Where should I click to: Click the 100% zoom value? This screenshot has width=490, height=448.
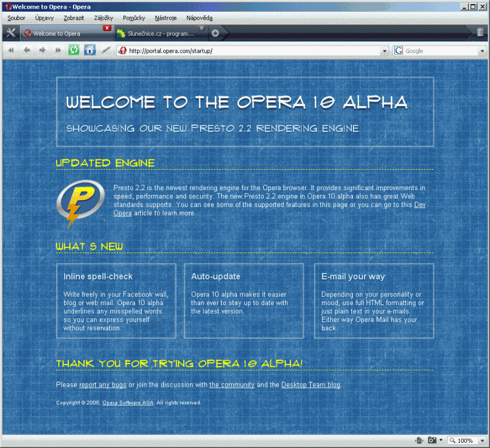pyautogui.click(x=465, y=440)
